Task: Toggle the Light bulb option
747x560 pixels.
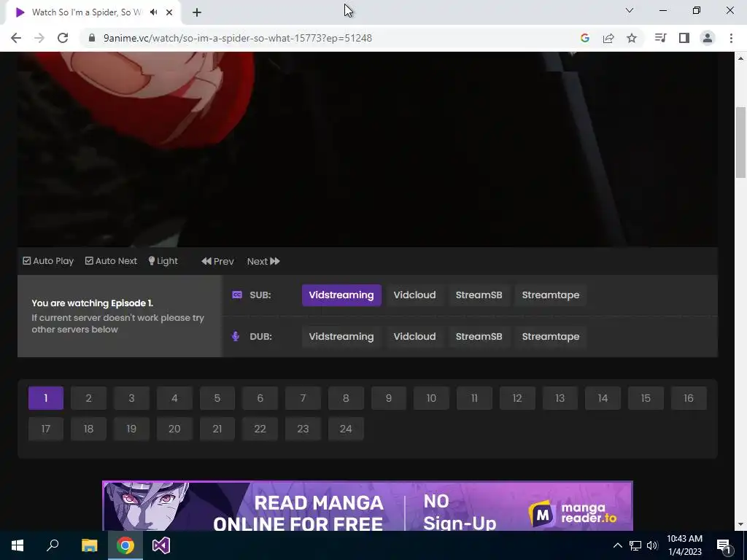Action: pyautogui.click(x=163, y=261)
